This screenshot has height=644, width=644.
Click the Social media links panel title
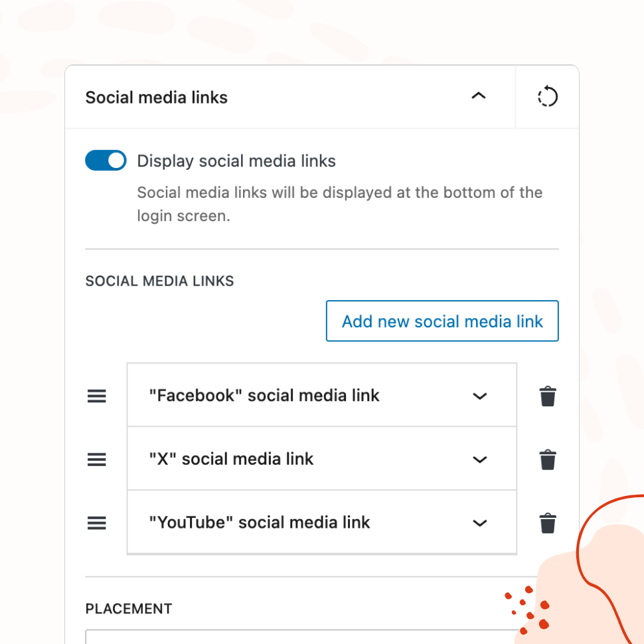157,98
